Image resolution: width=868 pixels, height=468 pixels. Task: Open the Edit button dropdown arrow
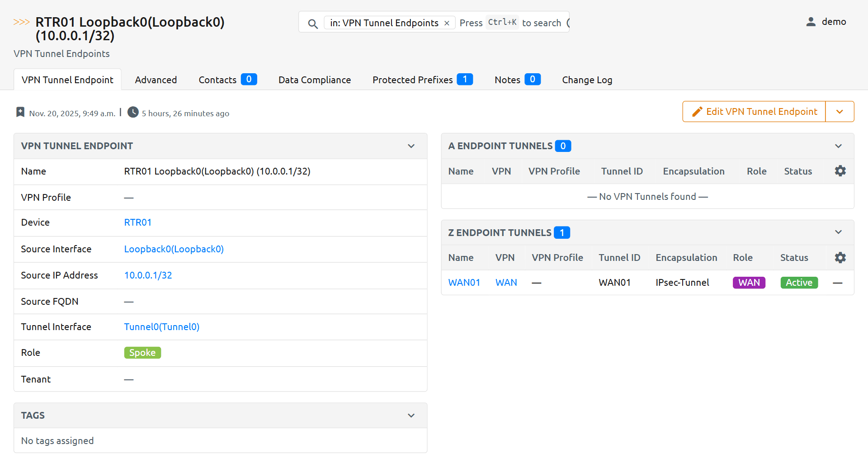(840, 112)
